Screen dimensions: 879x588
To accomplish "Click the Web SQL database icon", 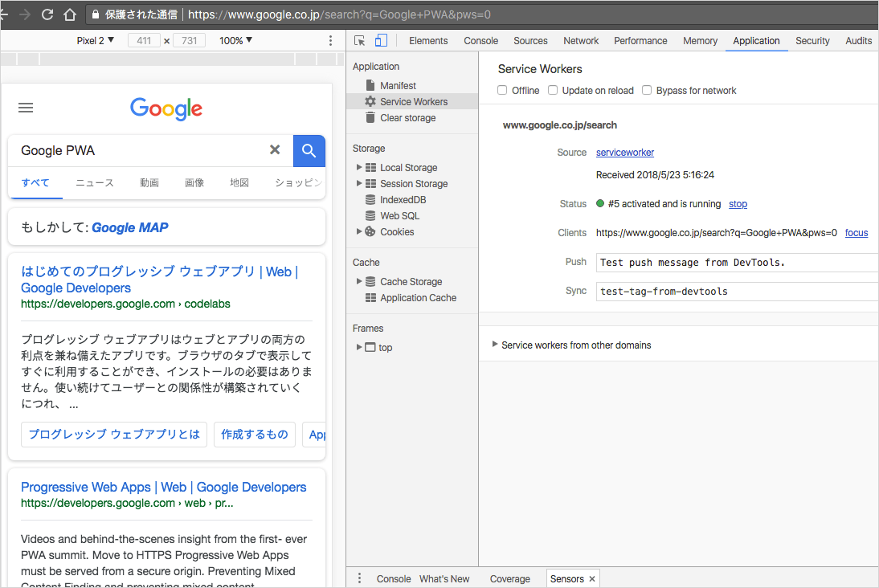I will click(x=370, y=216).
